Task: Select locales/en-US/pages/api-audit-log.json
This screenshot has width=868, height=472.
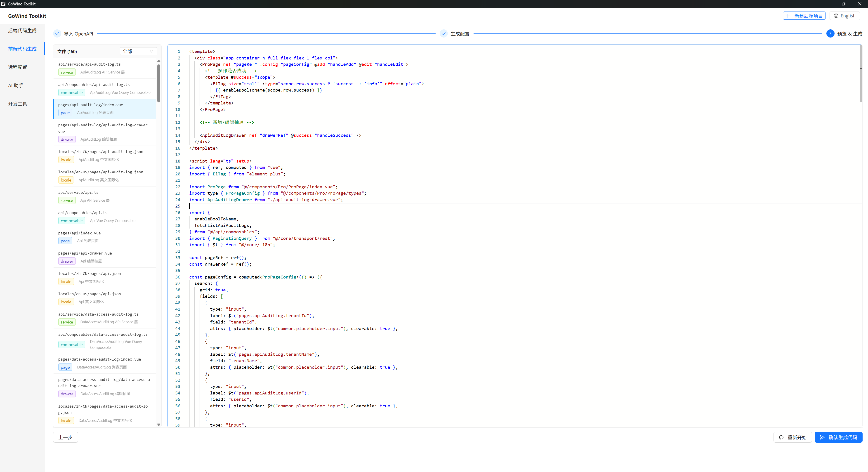Action: pyautogui.click(x=105, y=176)
